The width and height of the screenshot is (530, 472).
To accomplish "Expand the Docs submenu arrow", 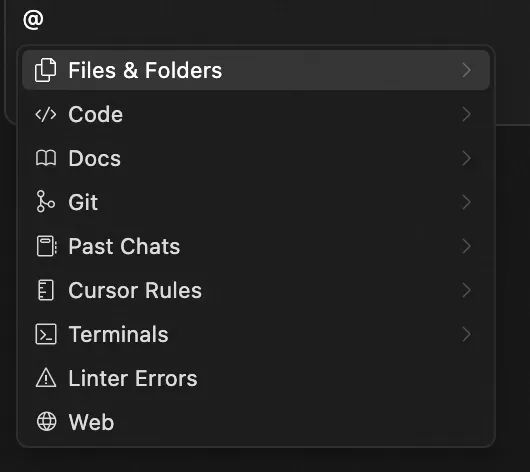I will [466, 158].
